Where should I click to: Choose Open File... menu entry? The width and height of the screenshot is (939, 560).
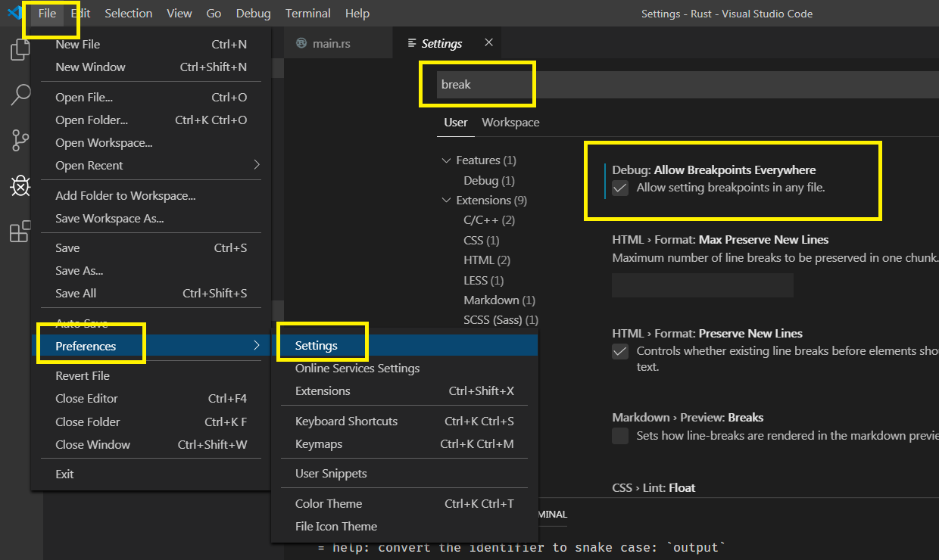pyautogui.click(x=151, y=98)
